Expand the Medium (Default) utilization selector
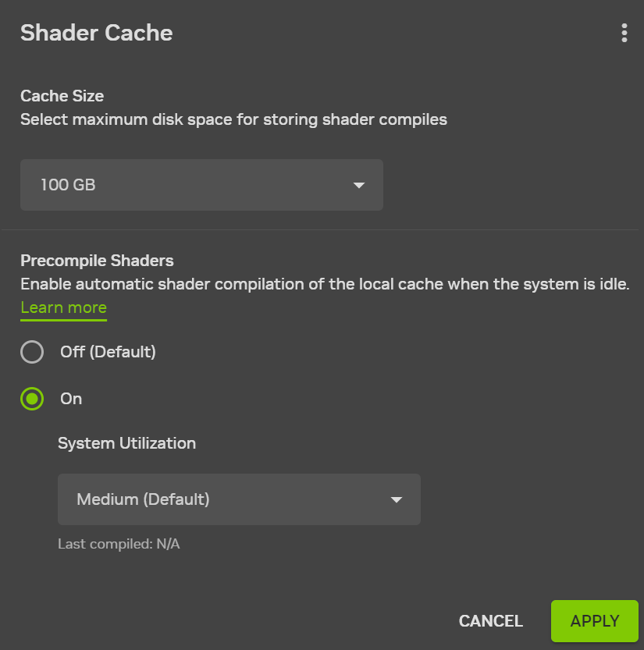 [x=239, y=499]
